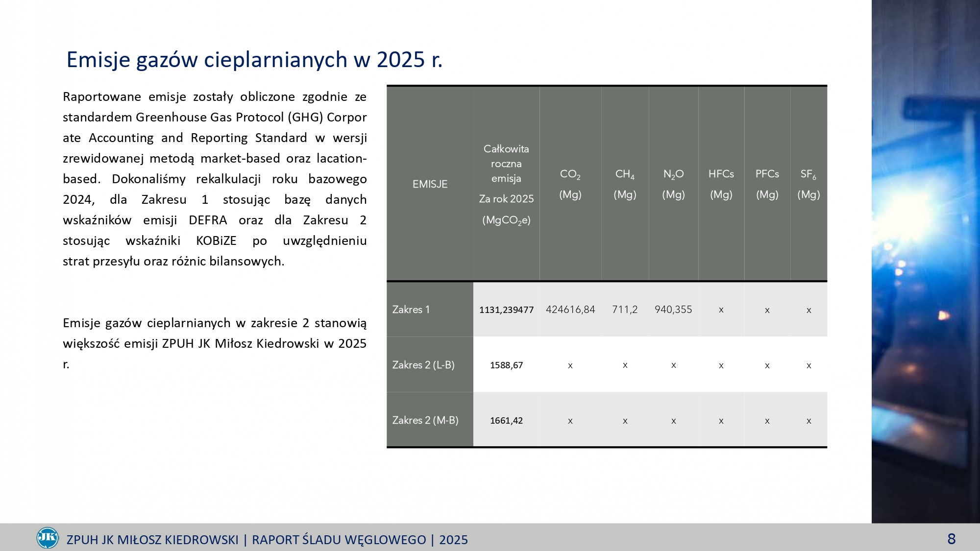Click the slide title about Emisje gazów cieplarnianych
This screenshot has width=980, height=551.
tap(254, 60)
